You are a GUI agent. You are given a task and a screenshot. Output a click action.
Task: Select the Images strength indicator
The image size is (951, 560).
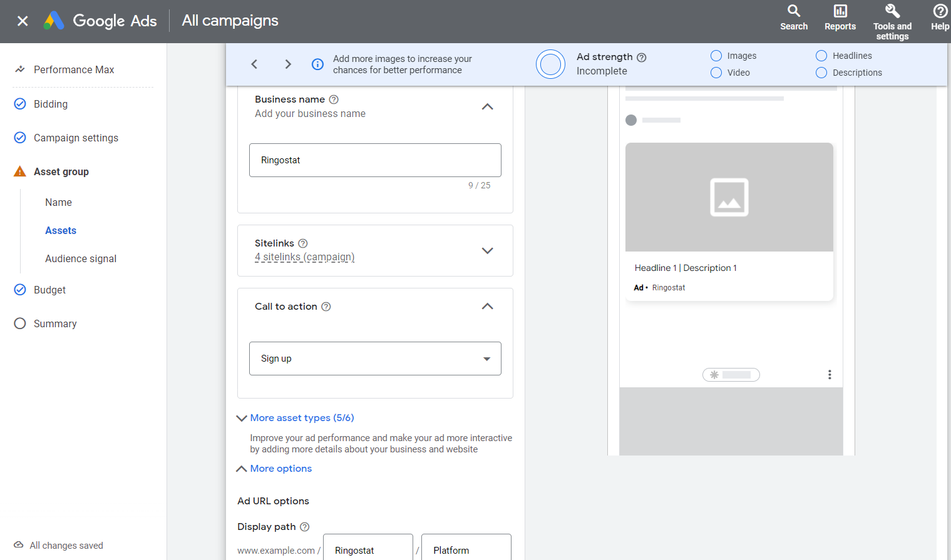716,56
